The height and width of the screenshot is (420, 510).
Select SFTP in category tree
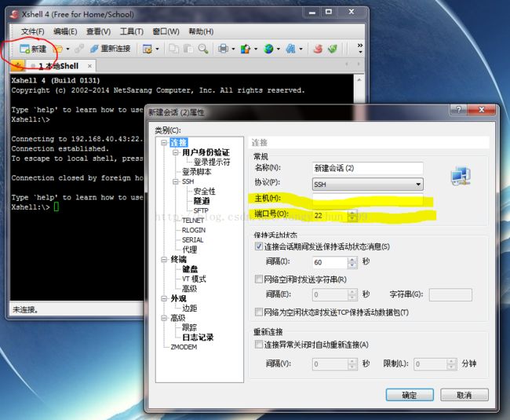point(201,210)
